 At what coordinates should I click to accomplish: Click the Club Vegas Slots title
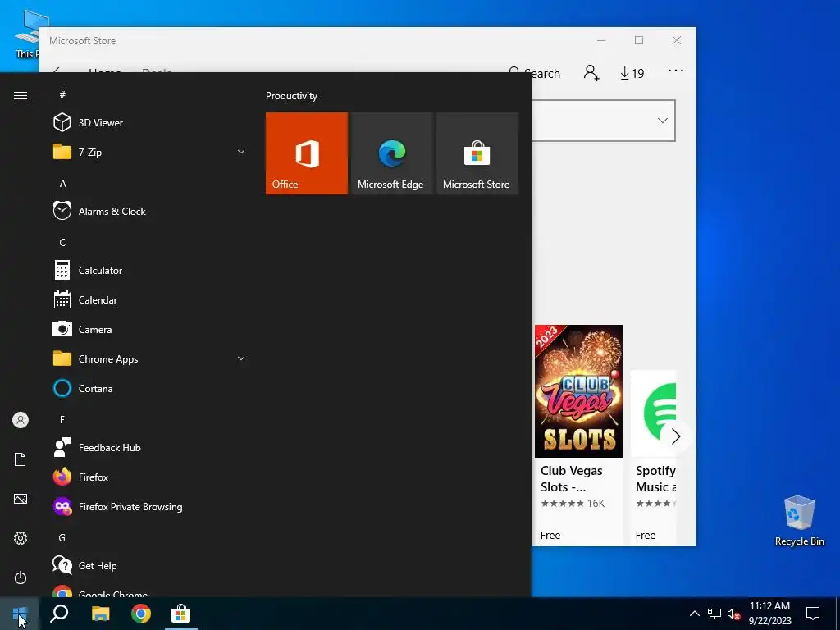click(x=571, y=479)
